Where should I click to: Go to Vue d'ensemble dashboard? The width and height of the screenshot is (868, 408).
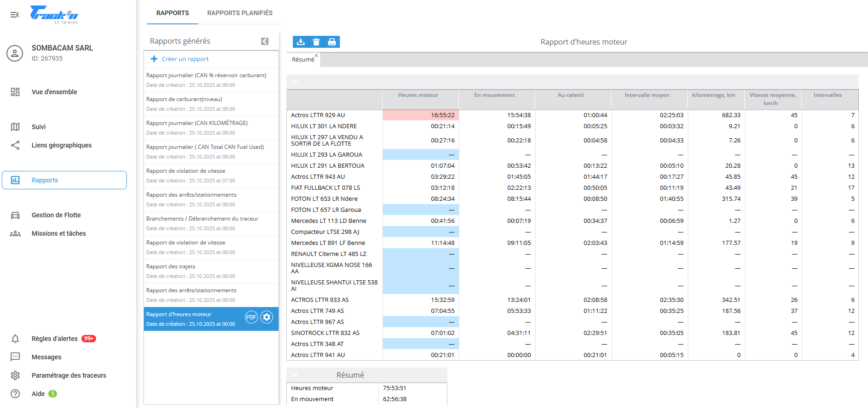(x=54, y=92)
